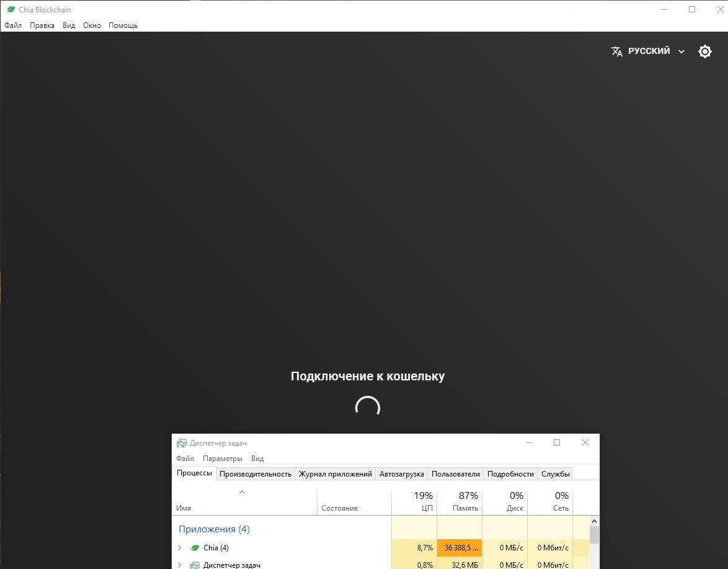Close the Диспетчер задач window
This screenshot has width=728, height=569.
585,442
